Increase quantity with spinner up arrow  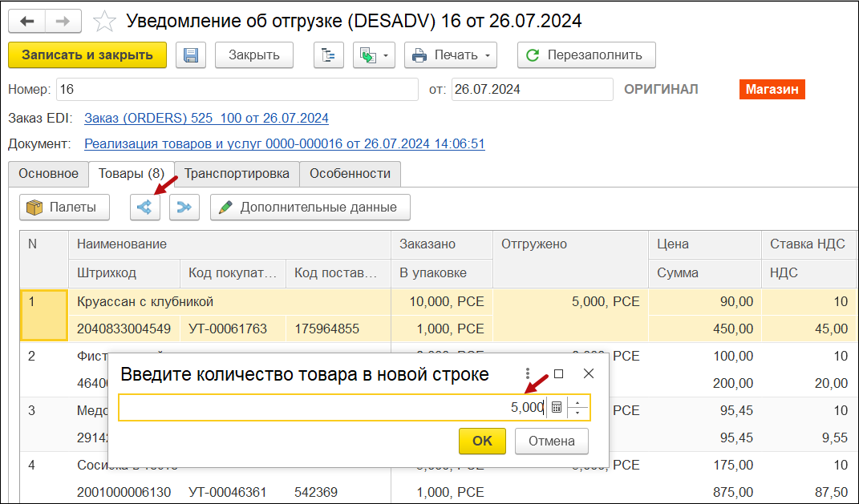pyautogui.click(x=577, y=402)
